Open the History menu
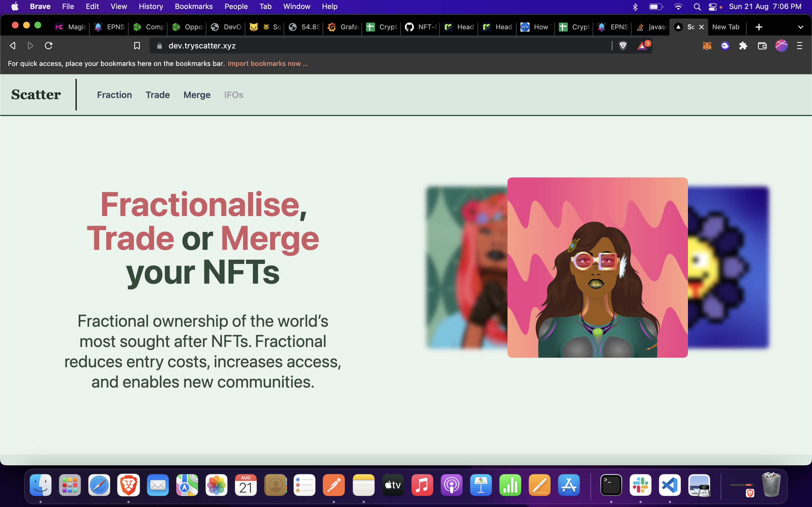812x507 pixels. click(x=151, y=7)
